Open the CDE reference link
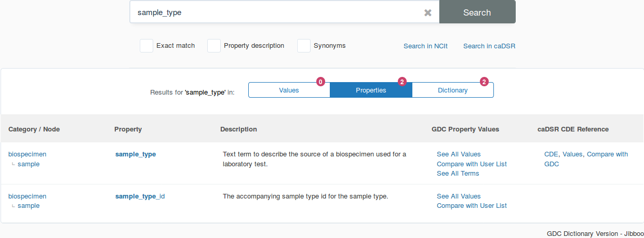Image resolution: width=644 pixels, height=238 pixels. coord(551,154)
